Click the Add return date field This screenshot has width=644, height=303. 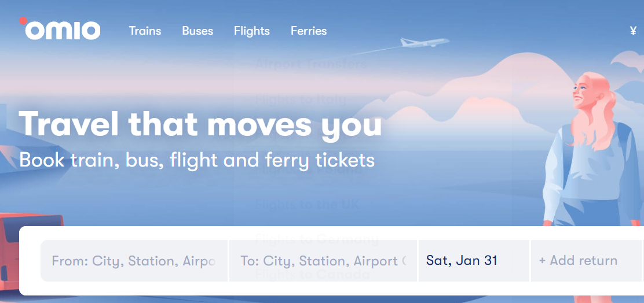585,260
